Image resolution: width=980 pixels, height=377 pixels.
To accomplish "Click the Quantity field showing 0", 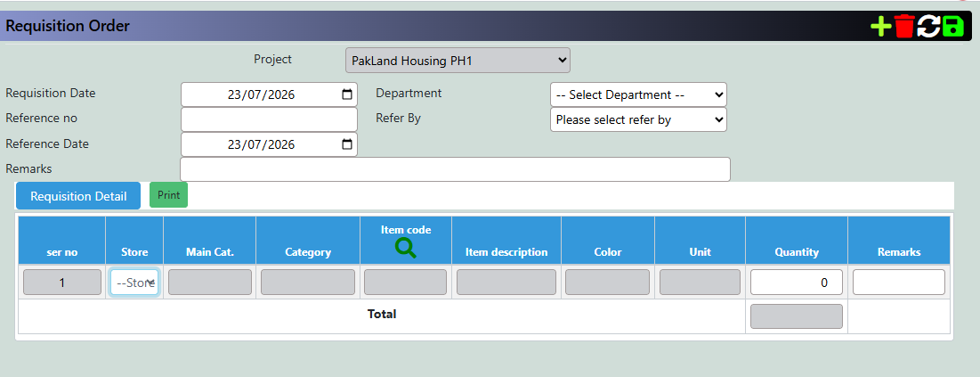I will tap(797, 283).
